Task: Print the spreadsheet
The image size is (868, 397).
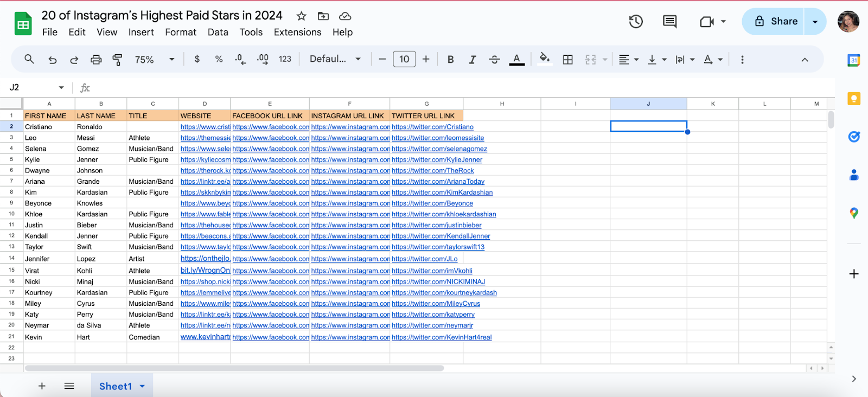Action: pos(96,60)
